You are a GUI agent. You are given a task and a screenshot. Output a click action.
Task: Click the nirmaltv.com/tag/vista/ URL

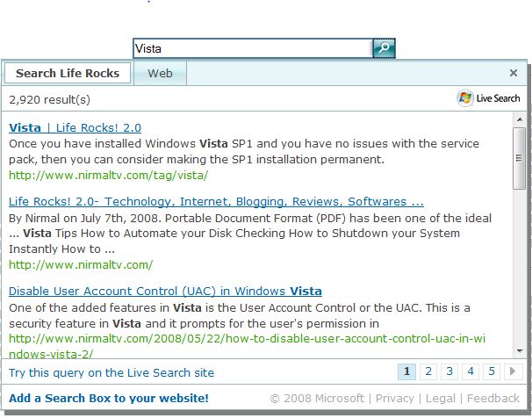tap(108, 175)
